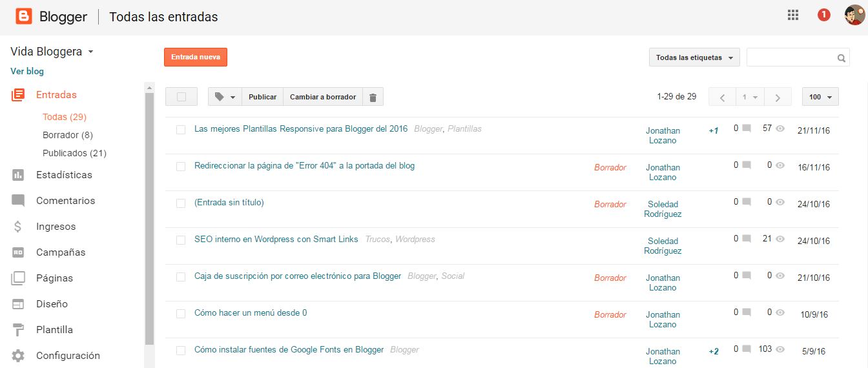Open the Google apps grid
Screen dimensions: 868x368
click(x=793, y=15)
